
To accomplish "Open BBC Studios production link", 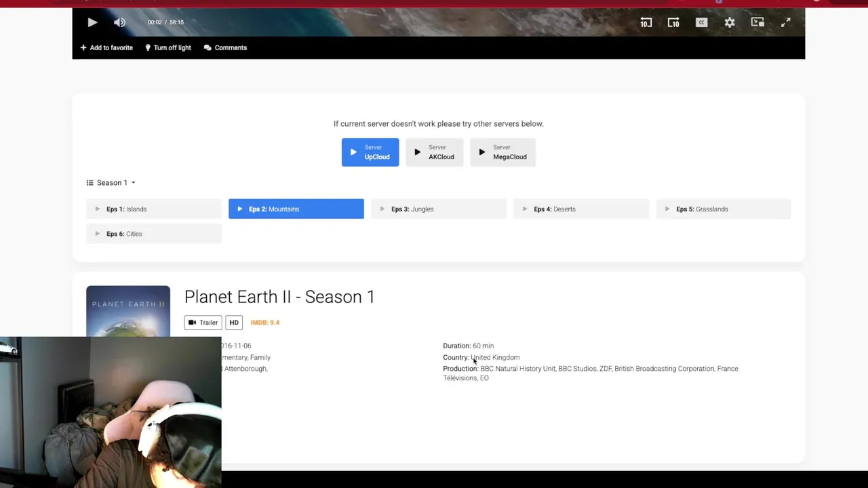I will coord(577,369).
